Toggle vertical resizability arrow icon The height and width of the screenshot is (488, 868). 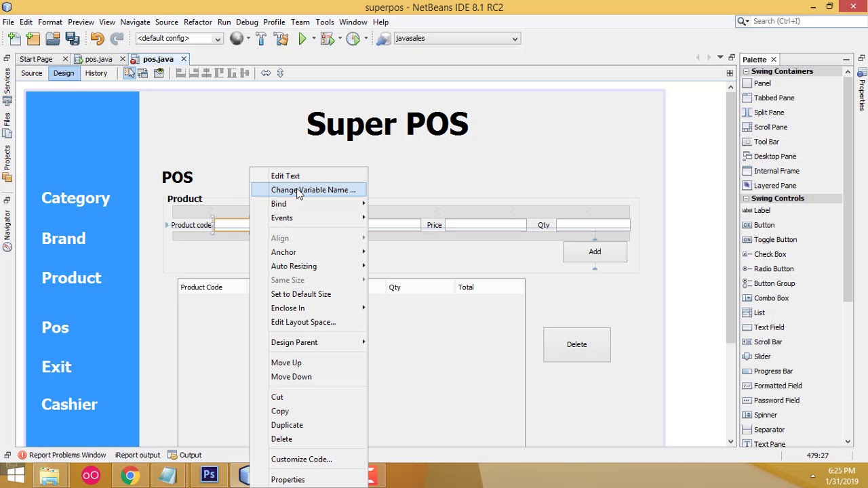pyautogui.click(x=280, y=73)
